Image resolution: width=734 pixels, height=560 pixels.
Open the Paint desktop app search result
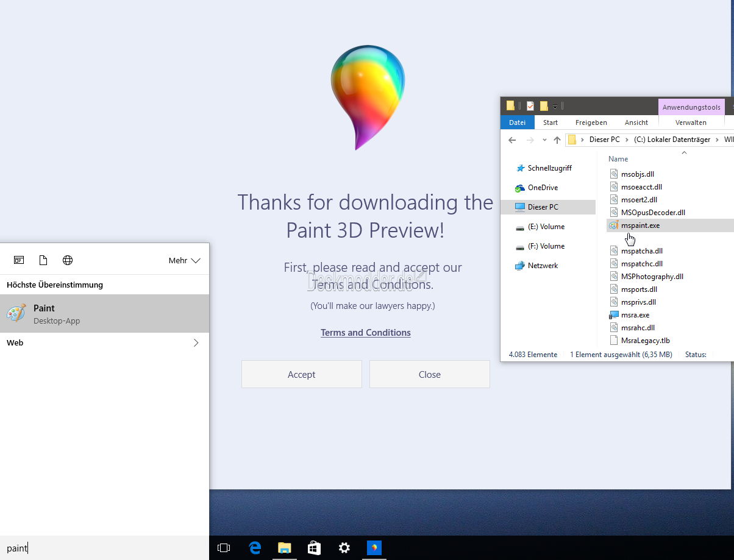(x=104, y=314)
